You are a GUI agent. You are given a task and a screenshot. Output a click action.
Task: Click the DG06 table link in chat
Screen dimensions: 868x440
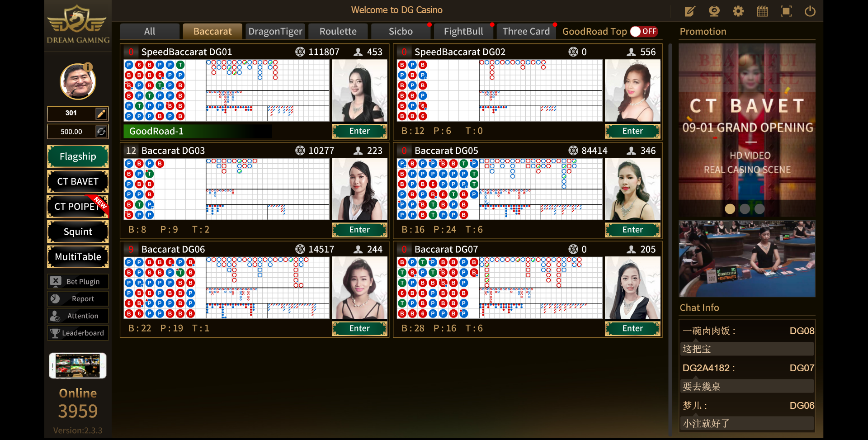click(802, 406)
